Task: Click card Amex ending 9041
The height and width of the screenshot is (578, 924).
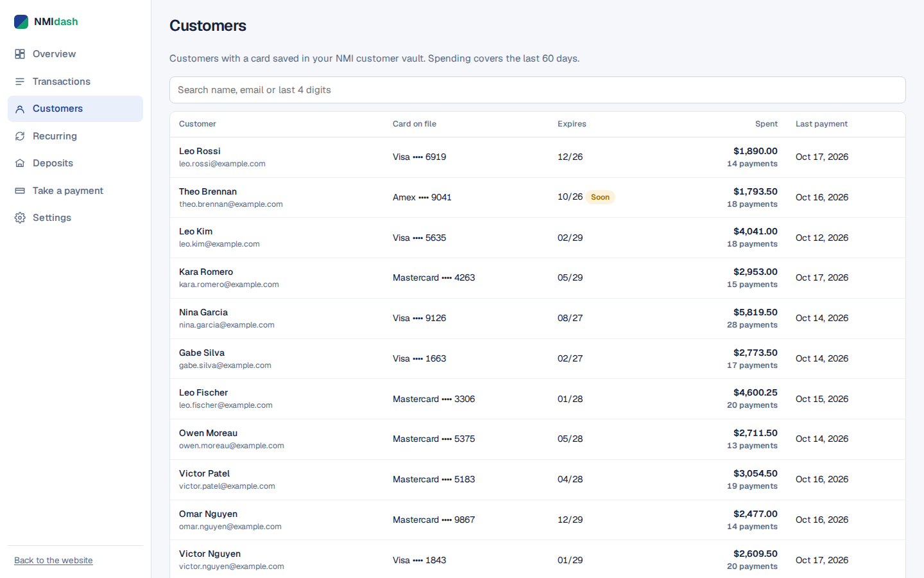Action: [422, 197]
